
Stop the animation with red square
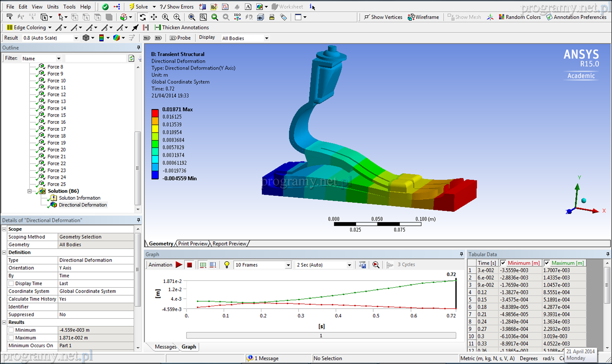tap(189, 265)
